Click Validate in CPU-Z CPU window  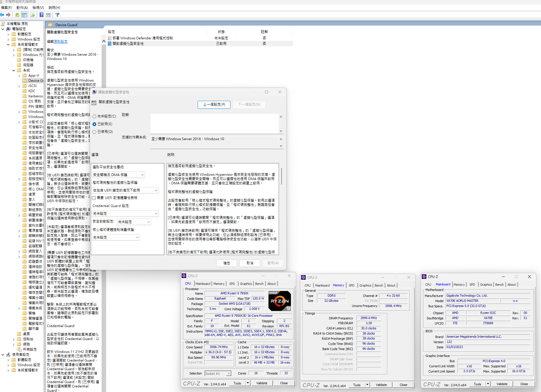[x=262, y=383]
